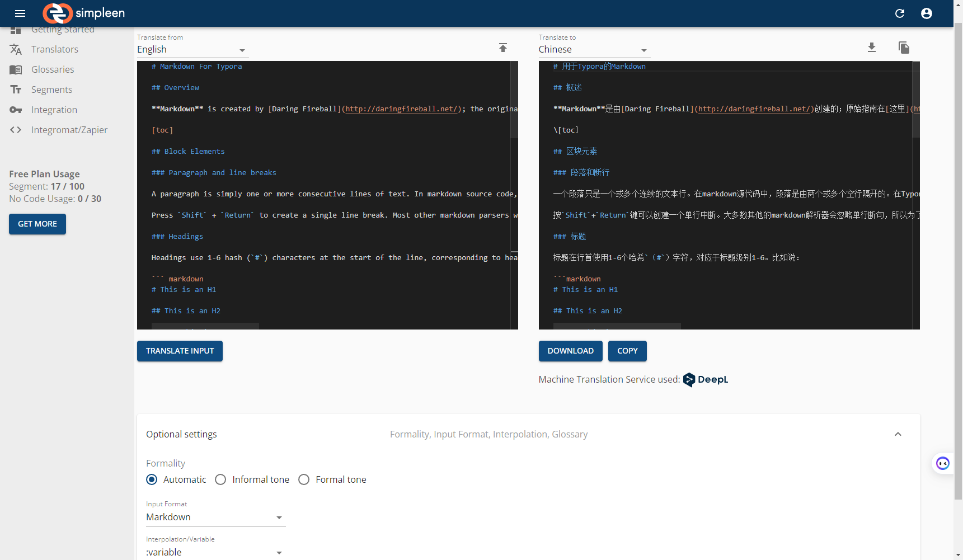Open the Glossaries section icon
963x560 pixels.
point(16,69)
